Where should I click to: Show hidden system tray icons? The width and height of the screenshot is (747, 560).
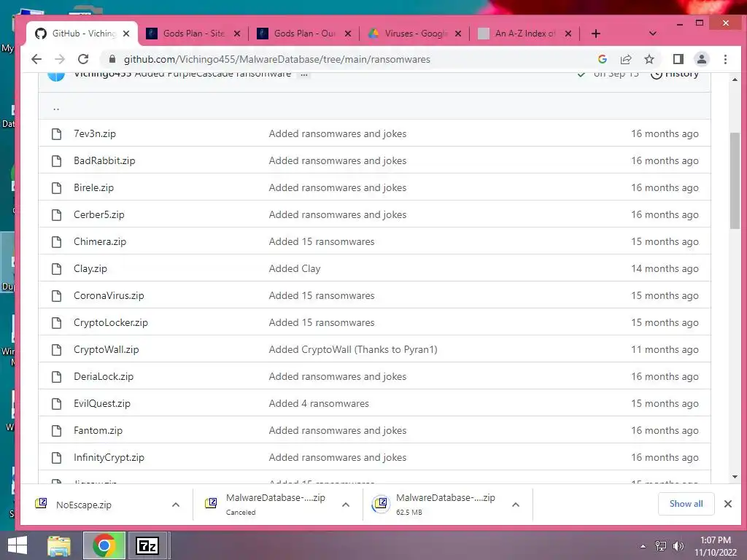pyautogui.click(x=643, y=546)
